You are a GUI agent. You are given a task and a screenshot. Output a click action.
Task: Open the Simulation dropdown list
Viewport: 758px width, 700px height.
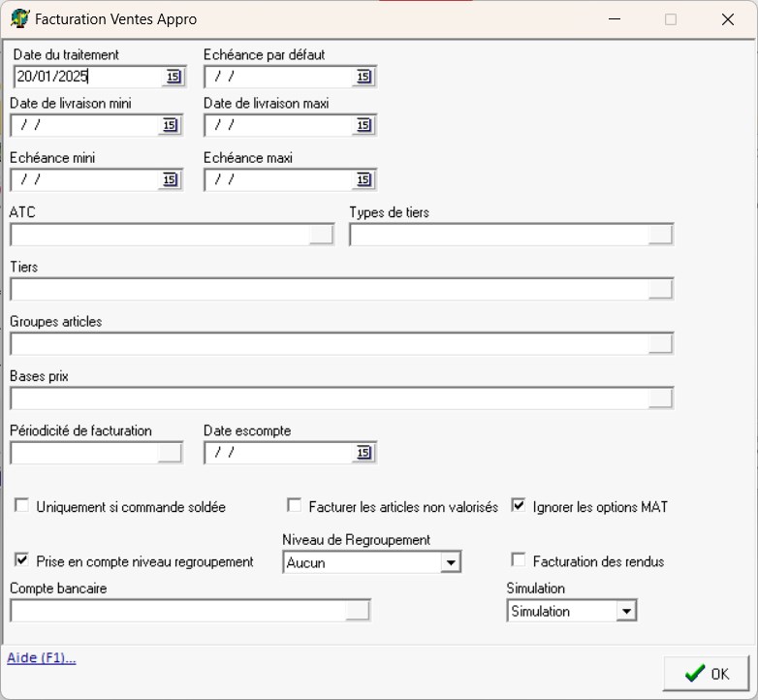[x=626, y=611]
